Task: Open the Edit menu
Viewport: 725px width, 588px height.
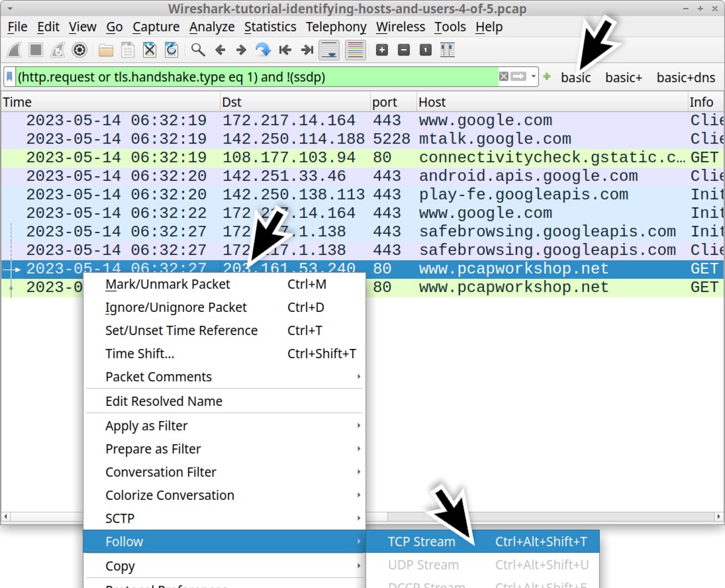Action: pos(48,26)
